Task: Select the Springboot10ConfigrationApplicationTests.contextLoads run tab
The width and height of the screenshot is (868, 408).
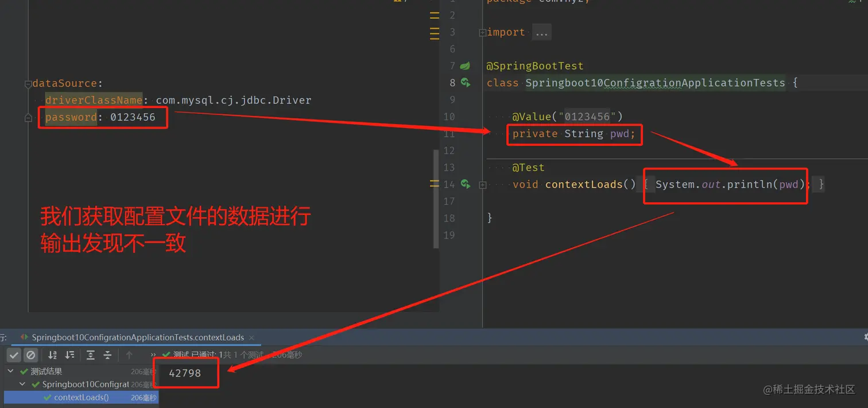Action: point(138,337)
